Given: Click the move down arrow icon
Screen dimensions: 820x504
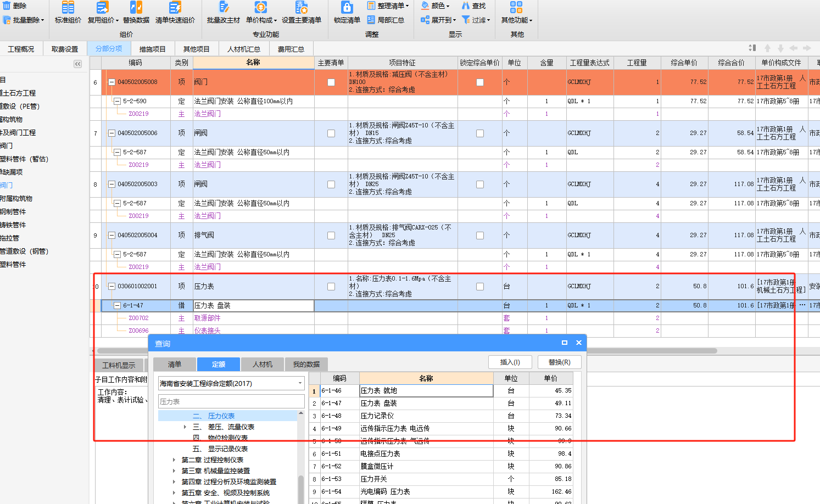Looking at the screenshot, I should pyautogui.click(x=780, y=48).
